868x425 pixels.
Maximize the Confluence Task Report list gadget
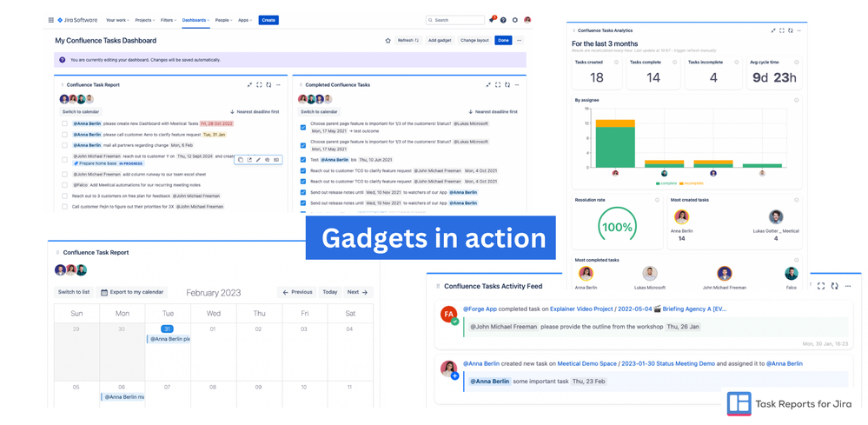click(259, 84)
